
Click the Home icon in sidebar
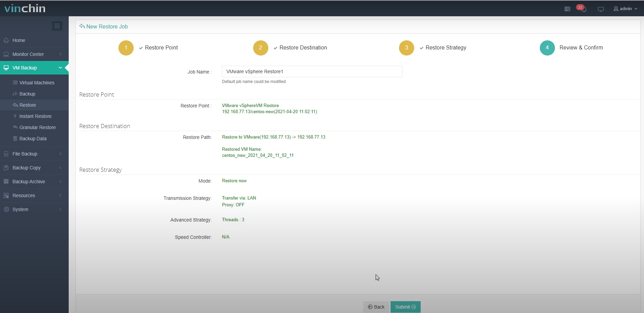click(x=6, y=40)
